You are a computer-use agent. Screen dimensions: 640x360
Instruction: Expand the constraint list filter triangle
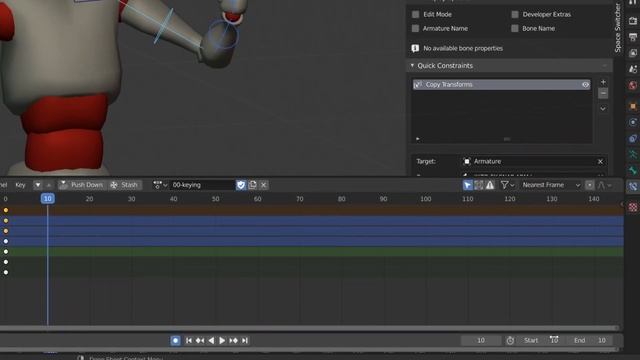[x=418, y=139]
